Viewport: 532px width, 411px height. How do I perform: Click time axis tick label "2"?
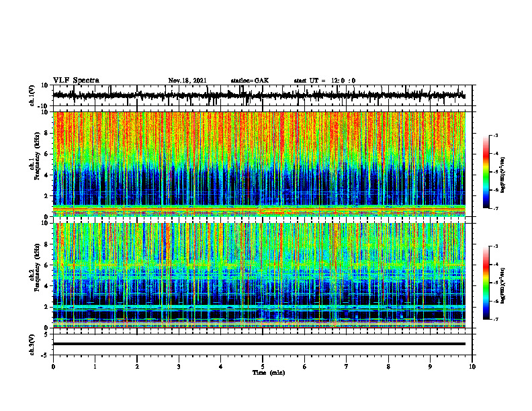click(x=137, y=367)
